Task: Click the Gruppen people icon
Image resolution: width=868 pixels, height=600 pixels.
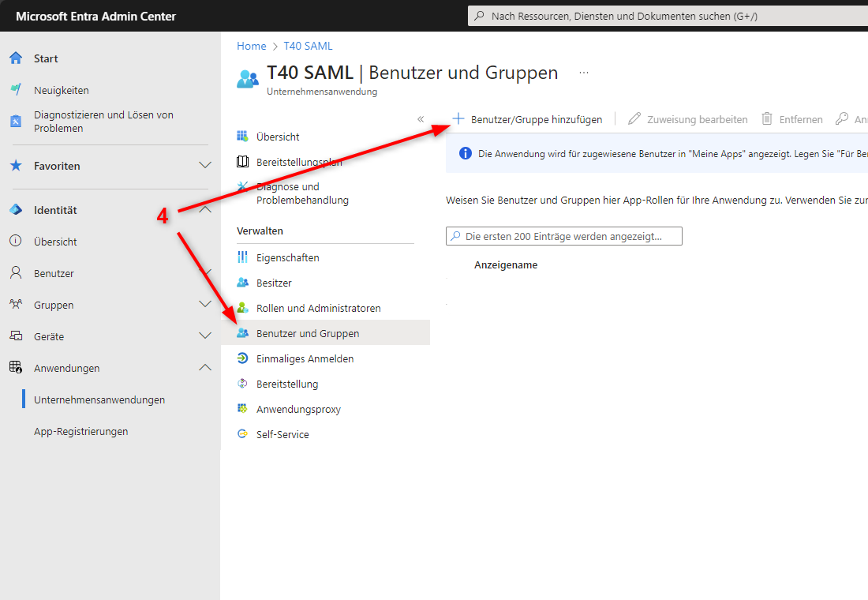Action: [16, 304]
